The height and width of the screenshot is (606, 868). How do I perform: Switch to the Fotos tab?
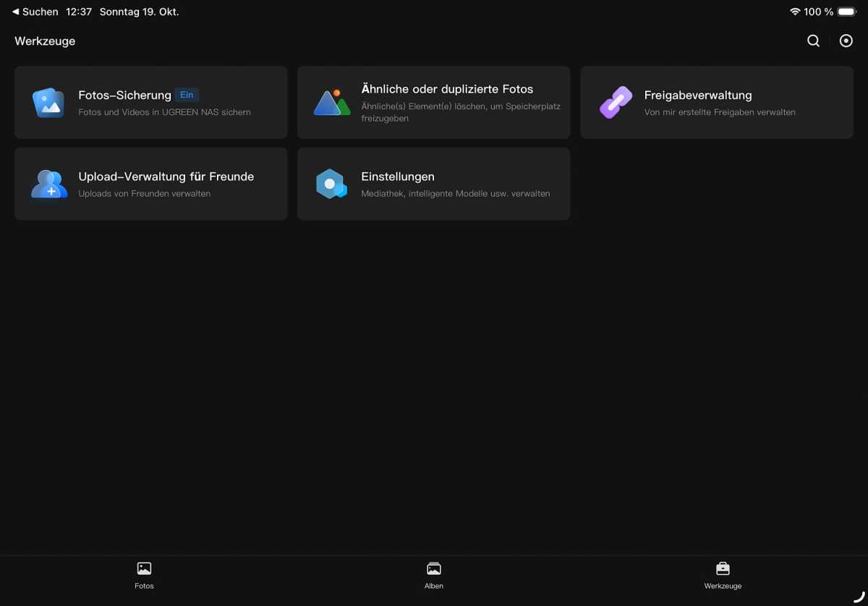144,575
